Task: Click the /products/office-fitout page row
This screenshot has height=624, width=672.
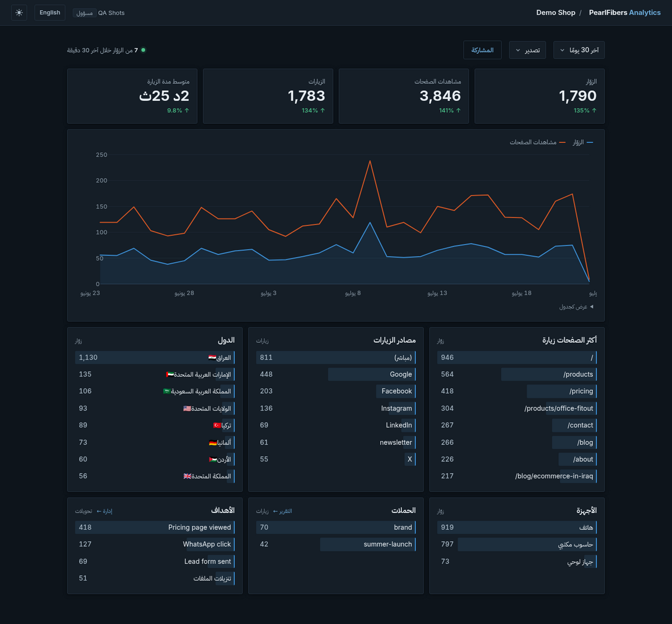Action: pos(517,408)
